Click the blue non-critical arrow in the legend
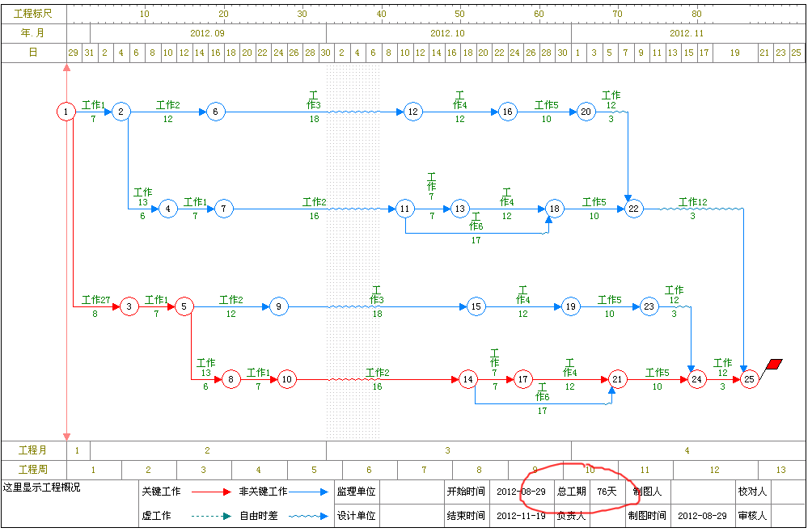 tap(308, 492)
